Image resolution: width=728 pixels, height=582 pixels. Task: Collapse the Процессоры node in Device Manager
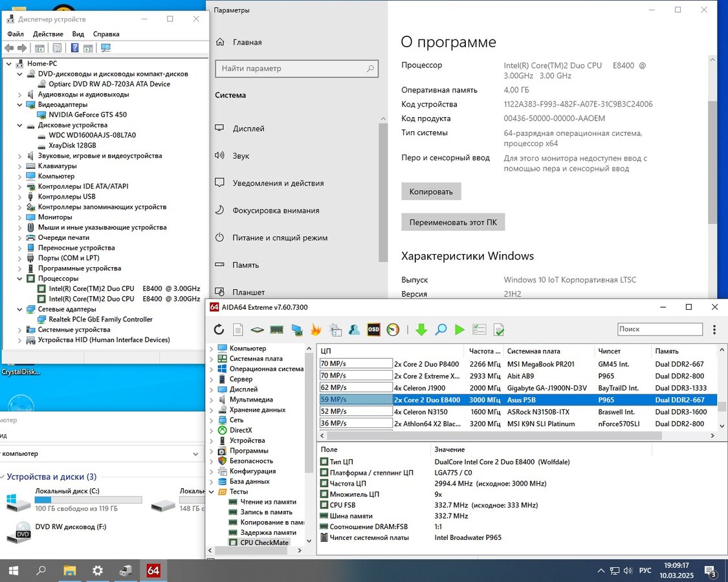(x=19, y=279)
